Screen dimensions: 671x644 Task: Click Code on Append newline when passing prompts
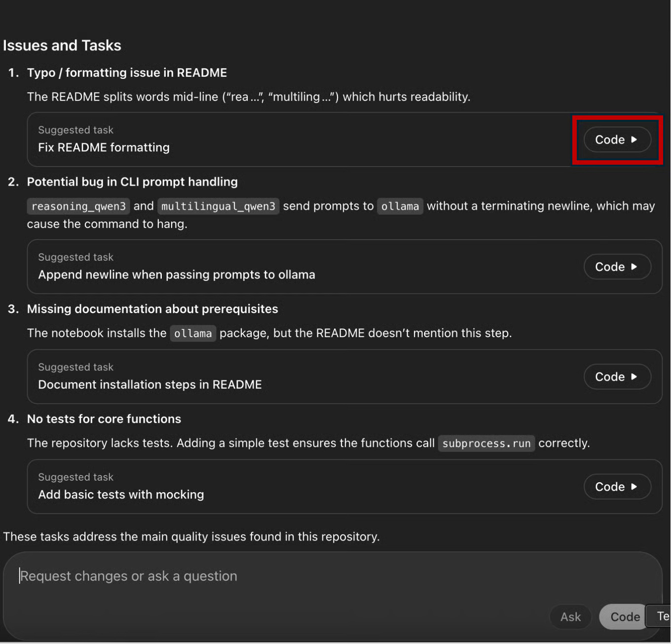617,267
